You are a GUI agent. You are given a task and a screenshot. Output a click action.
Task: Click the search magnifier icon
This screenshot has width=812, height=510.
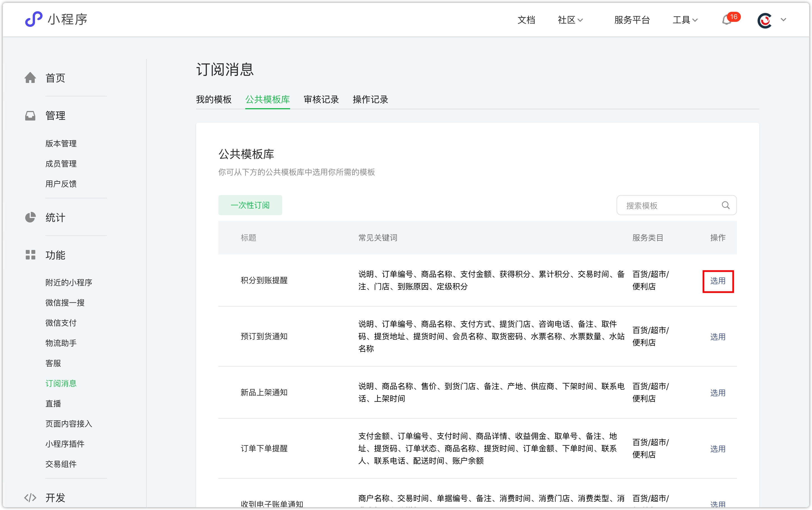726,205
